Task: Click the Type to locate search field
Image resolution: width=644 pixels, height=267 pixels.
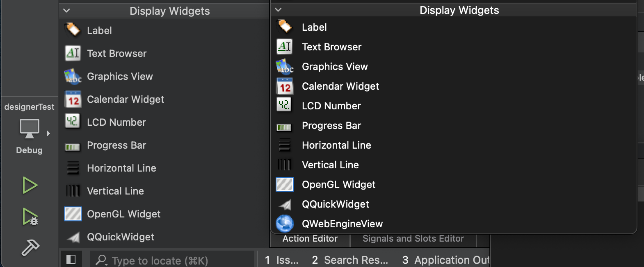Action: tap(172, 260)
